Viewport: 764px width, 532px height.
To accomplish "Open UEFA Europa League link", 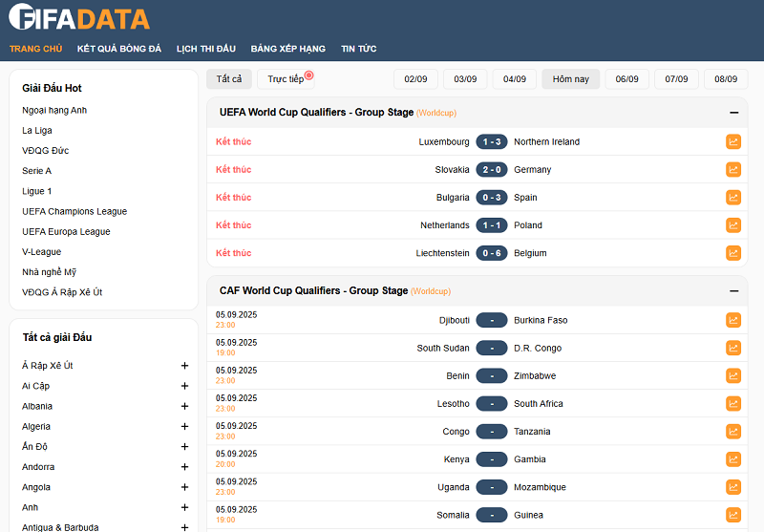I will [66, 231].
